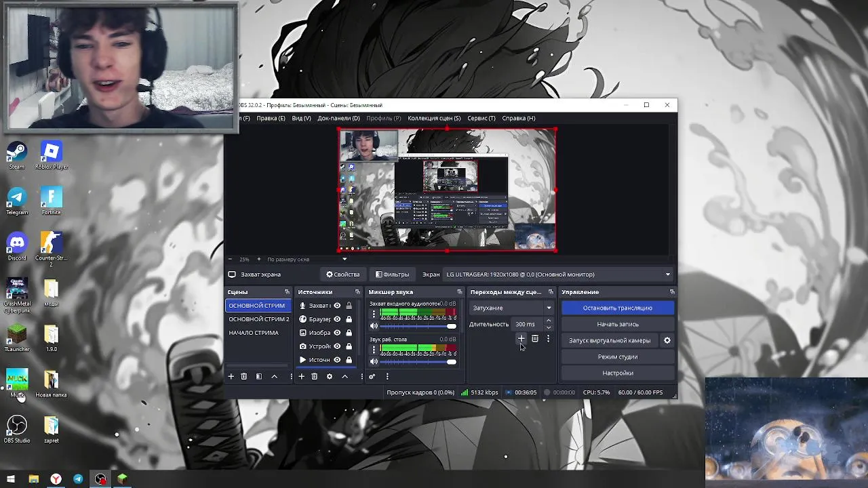868x488 pixels.
Task: Toggle visibility of Браузер source
Action: click(x=337, y=319)
